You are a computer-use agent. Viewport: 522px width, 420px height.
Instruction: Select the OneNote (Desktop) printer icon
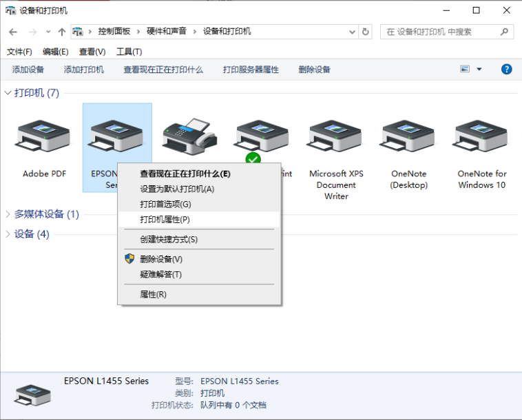pos(408,136)
